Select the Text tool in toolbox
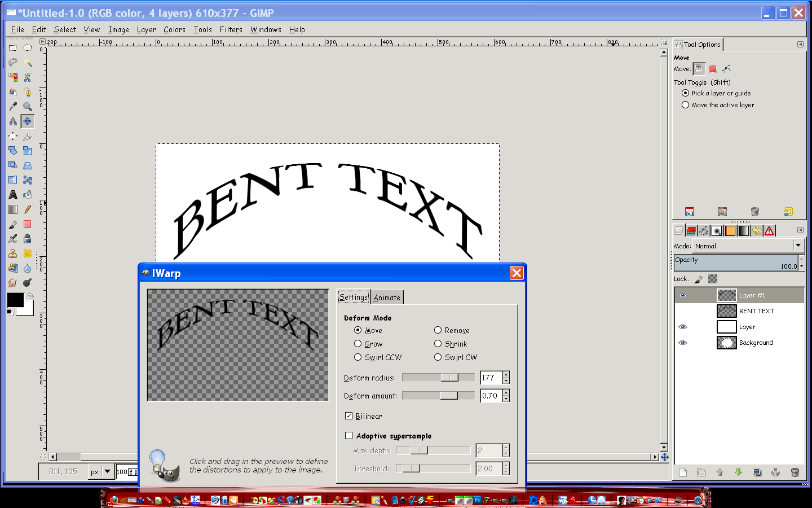The width and height of the screenshot is (812, 508). [12, 195]
